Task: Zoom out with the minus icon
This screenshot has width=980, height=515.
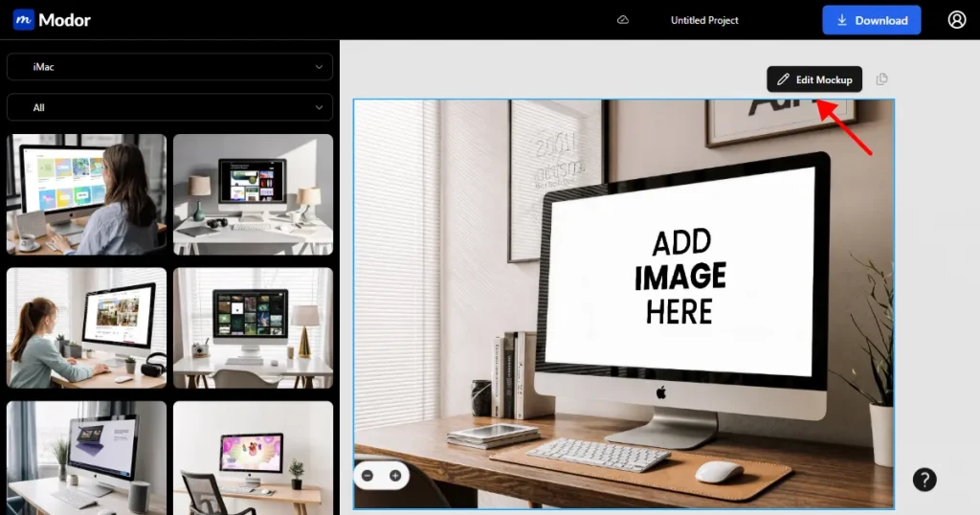Action: coord(367,476)
